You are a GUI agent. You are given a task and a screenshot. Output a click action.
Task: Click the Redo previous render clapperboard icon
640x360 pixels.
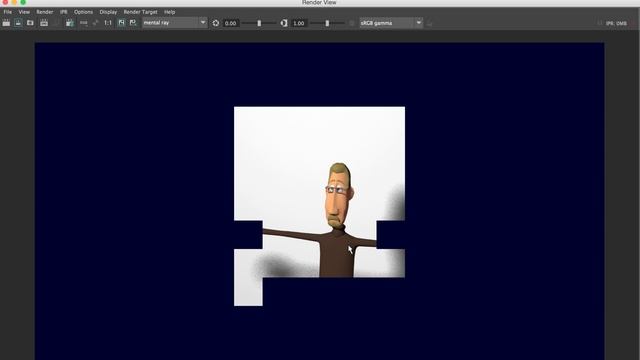tap(6, 23)
